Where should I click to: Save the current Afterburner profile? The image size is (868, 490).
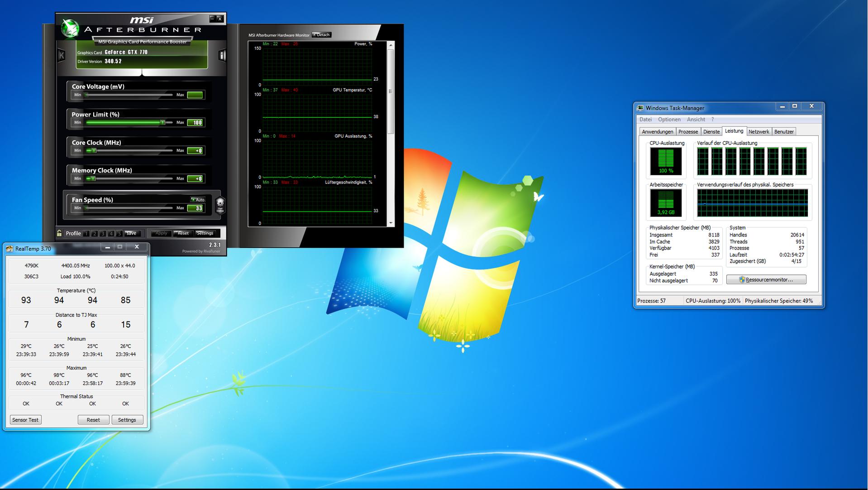(132, 233)
